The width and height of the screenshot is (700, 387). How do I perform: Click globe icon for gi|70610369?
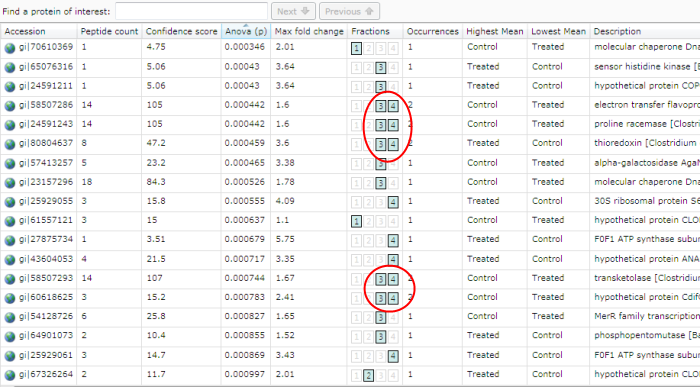point(10,48)
